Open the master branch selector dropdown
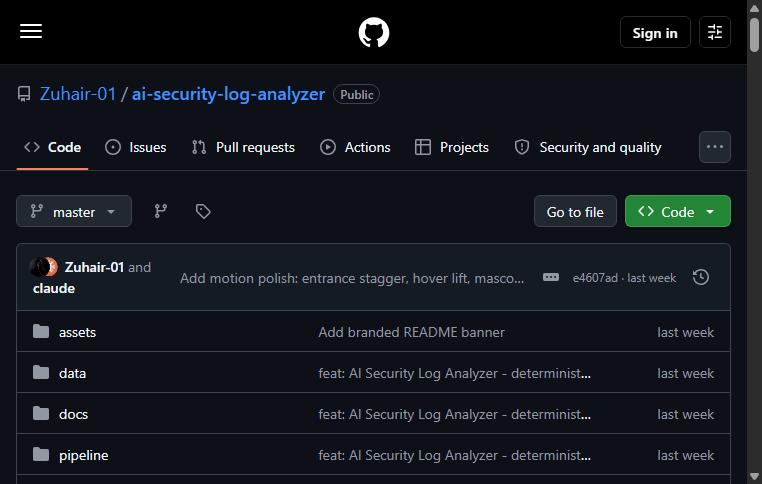 click(x=74, y=211)
